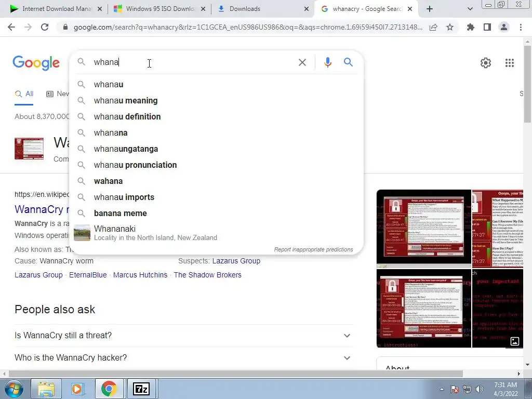Close the Windows 95 ISO Download tab
532x399 pixels.
click(x=203, y=9)
